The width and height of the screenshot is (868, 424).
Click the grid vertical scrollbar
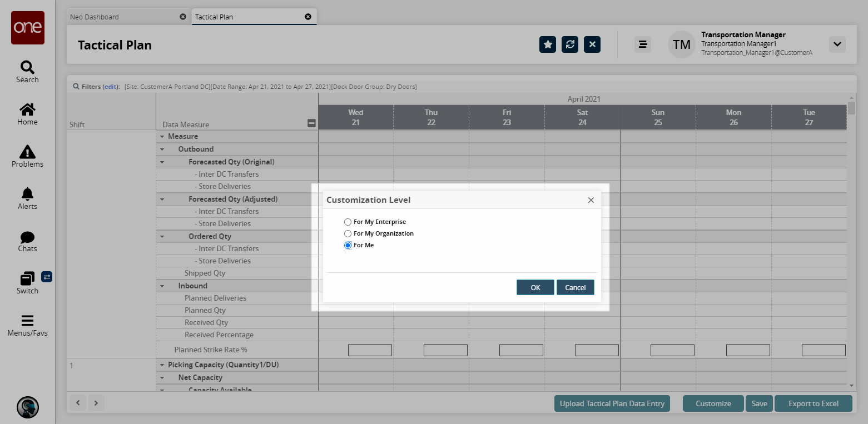(x=851, y=222)
